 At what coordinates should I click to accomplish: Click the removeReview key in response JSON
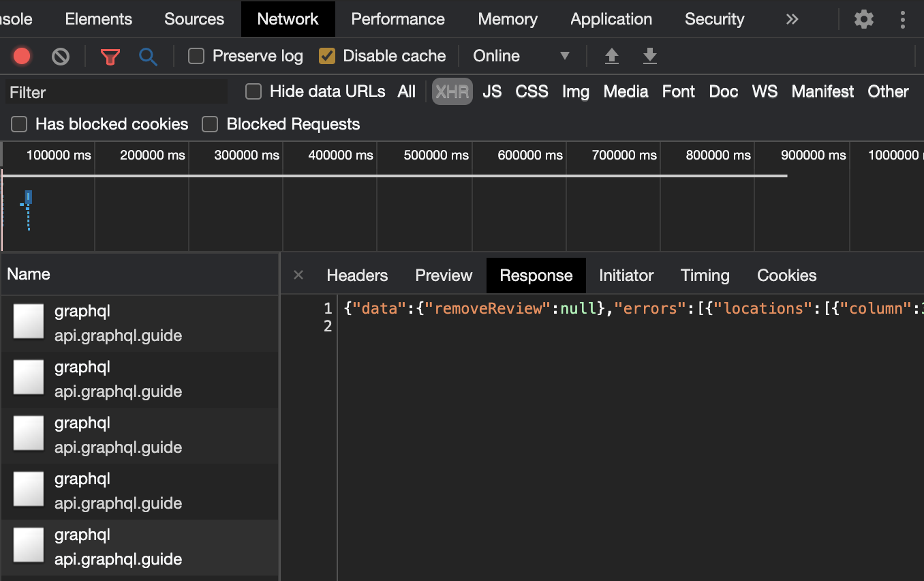pos(487,308)
